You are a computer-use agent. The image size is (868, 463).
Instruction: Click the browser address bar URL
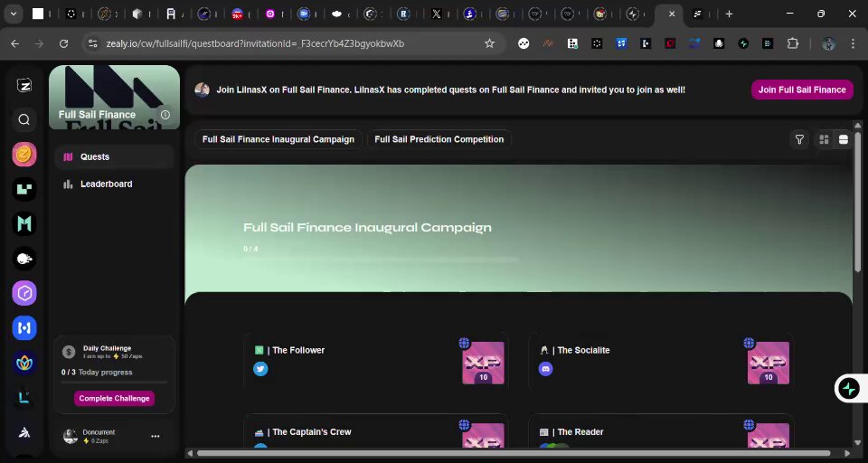tap(255, 43)
